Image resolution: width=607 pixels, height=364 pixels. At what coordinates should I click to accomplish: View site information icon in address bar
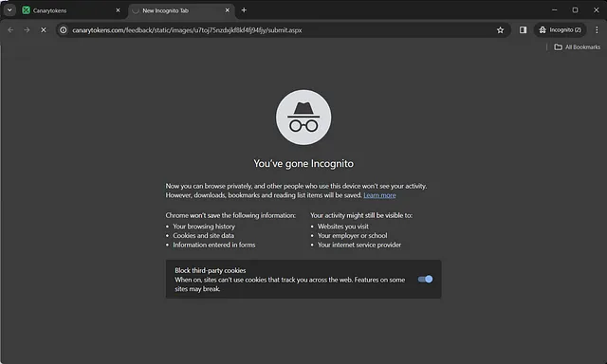pyautogui.click(x=64, y=30)
